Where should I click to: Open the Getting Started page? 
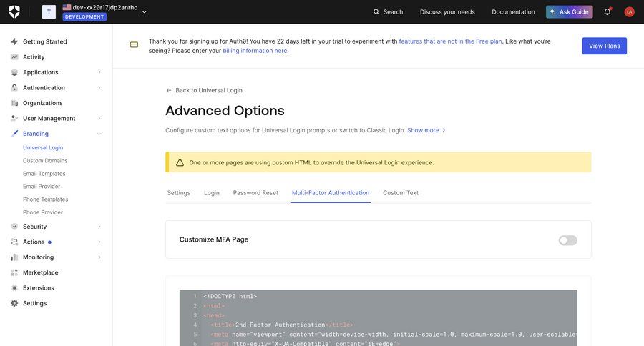(x=45, y=41)
